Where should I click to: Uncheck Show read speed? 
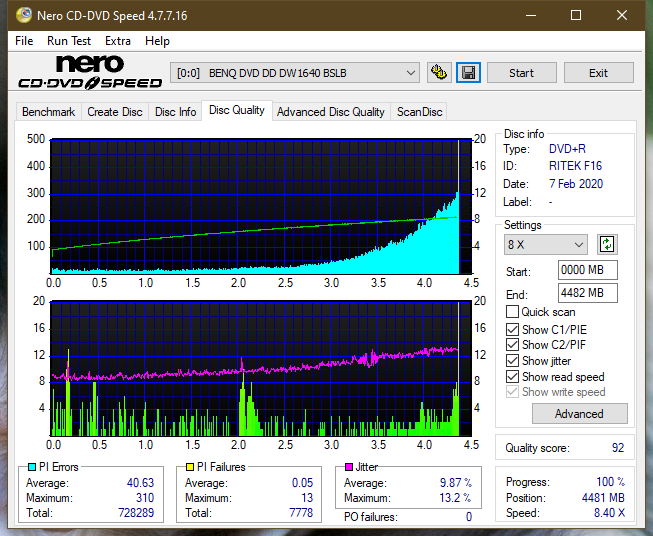click(512, 376)
